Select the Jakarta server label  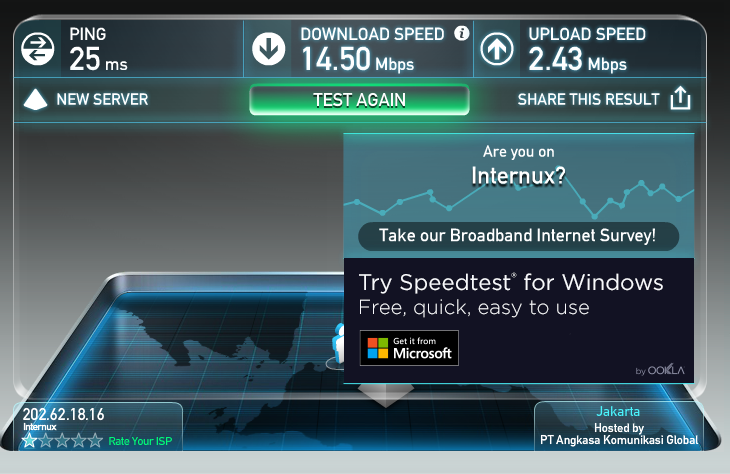click(618, 412)
